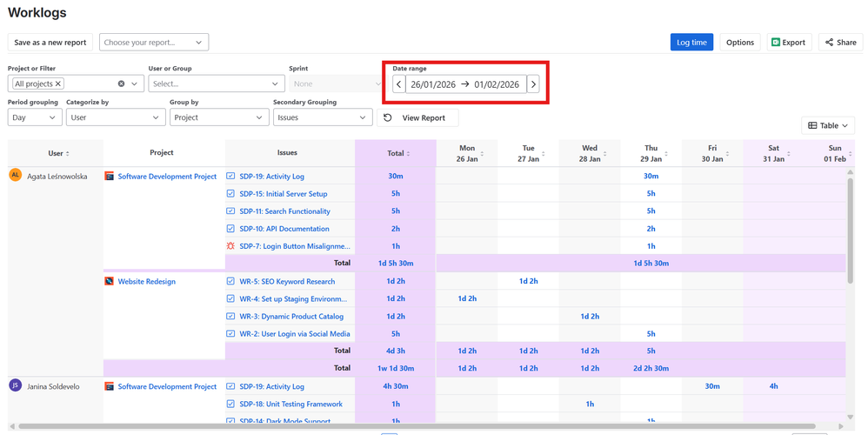The height and width of the screenshot is (435, 868).
Task: Click the Website Redesign project icon
Action: tap(110, 281)
